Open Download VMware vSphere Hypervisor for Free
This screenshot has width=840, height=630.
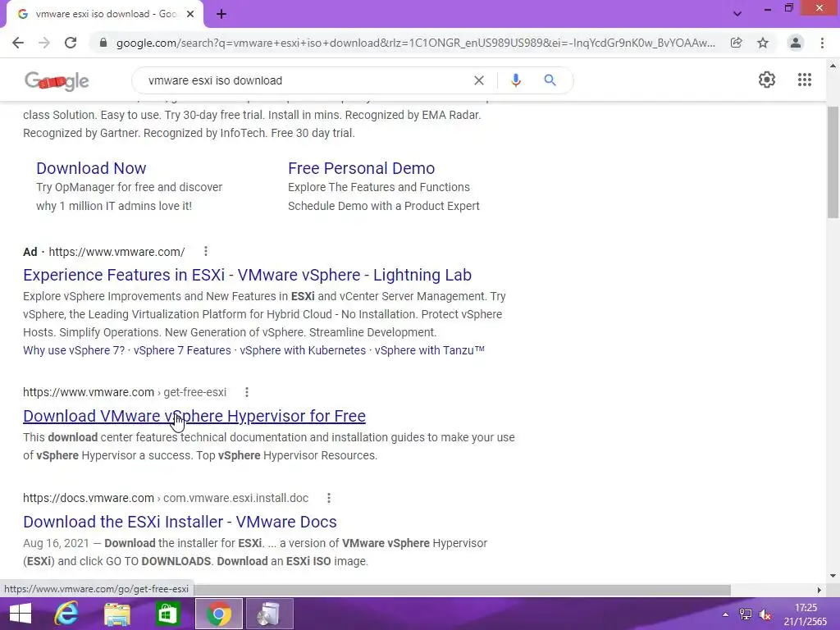(194, 416)
